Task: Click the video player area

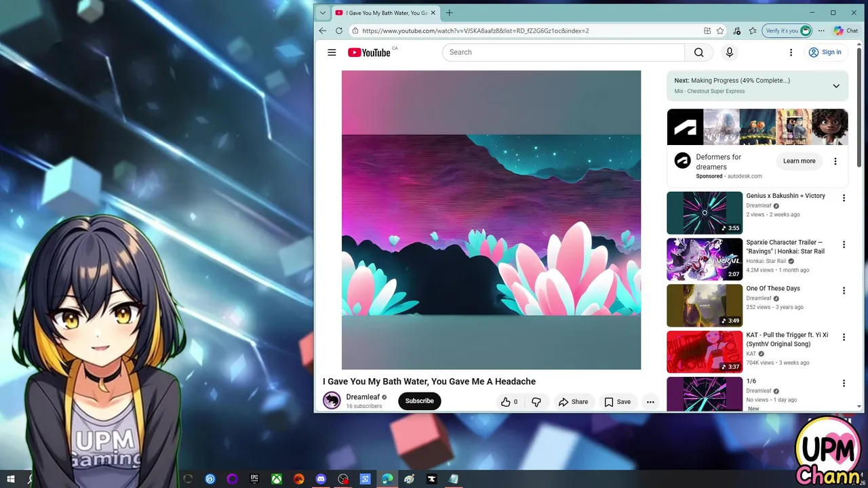Action: pyautogui.click(x=491, y=220)
